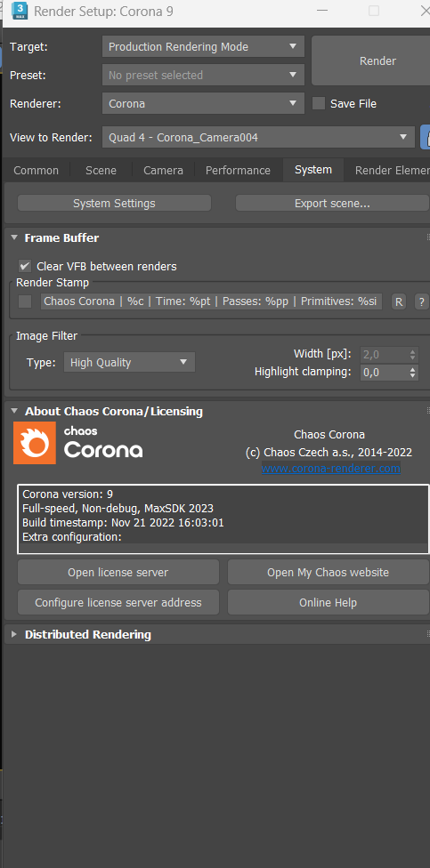Click the Width px spinner arrows
The image size is (430, 868).
pyautogui.click(x=412, y=355)
